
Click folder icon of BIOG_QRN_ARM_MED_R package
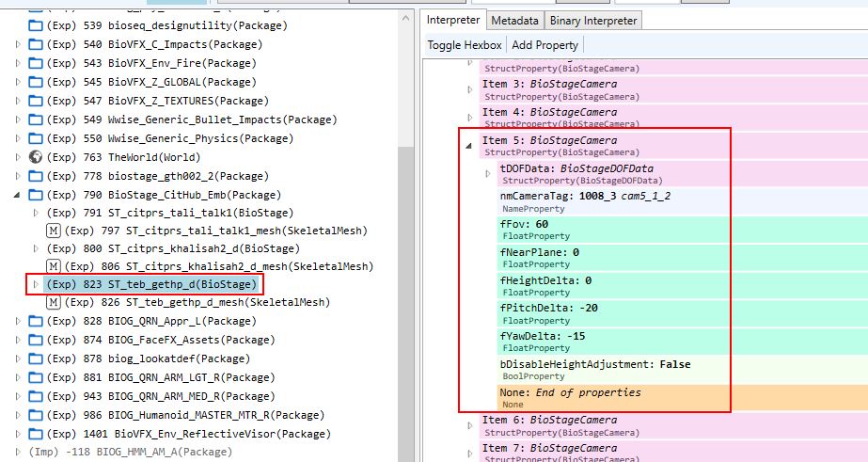(x=36, y=397)
